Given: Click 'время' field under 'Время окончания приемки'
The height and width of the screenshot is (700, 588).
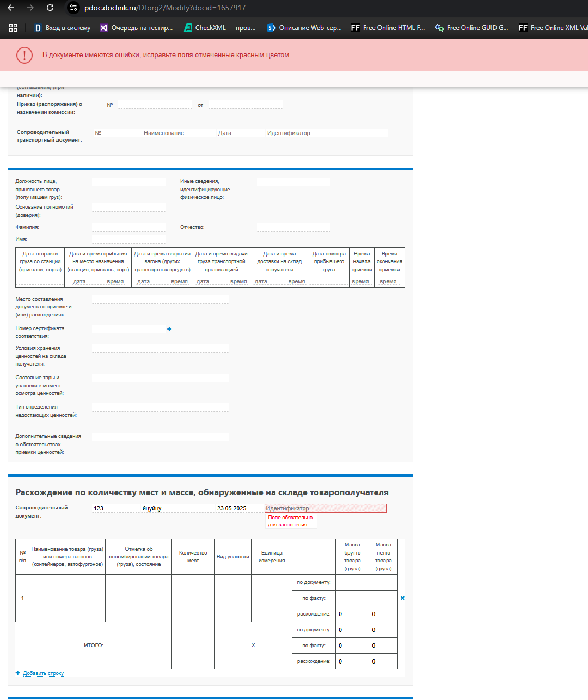Looking at the screenshot, I should point(389,282).
